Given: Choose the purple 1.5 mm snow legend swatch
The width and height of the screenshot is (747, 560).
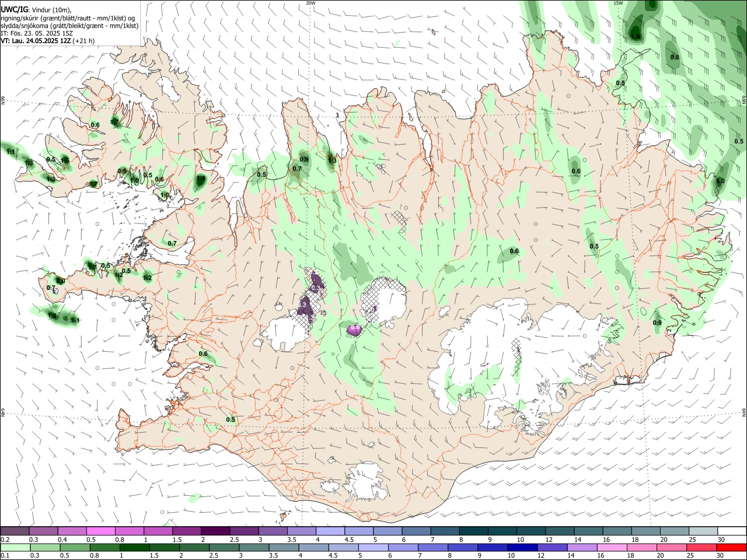Looking at the screenshot, I should (x=187, y=531).
